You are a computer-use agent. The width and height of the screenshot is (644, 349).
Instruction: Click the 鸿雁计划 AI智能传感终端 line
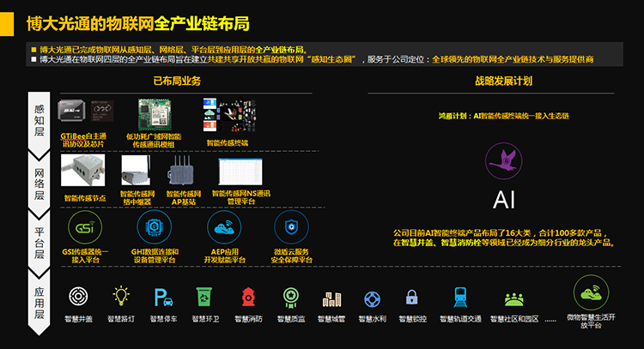(503, 116)
